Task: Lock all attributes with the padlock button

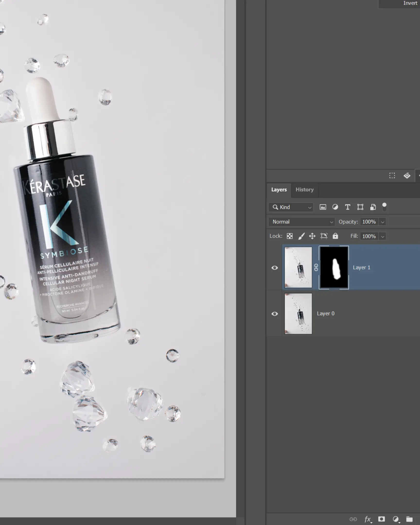Action: (x=335, y=236)
